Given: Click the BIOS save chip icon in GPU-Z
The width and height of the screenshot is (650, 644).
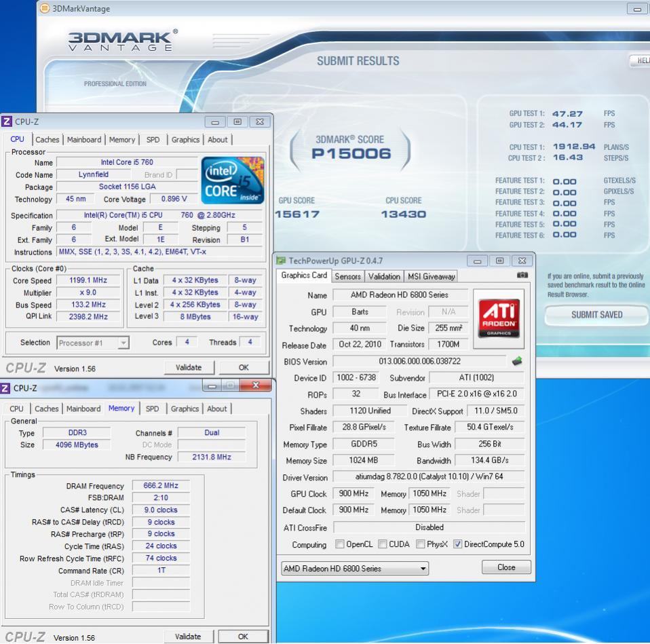Looking at the screenshot, I should 517,361.
